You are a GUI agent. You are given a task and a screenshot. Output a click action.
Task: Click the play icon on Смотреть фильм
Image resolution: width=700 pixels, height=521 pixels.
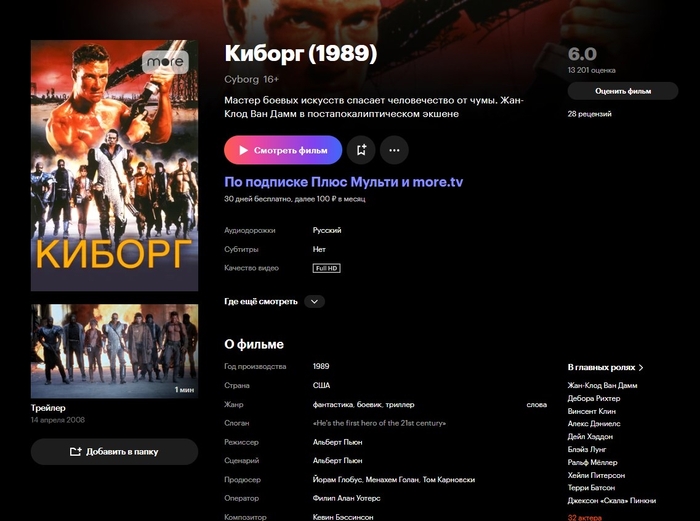243,150
